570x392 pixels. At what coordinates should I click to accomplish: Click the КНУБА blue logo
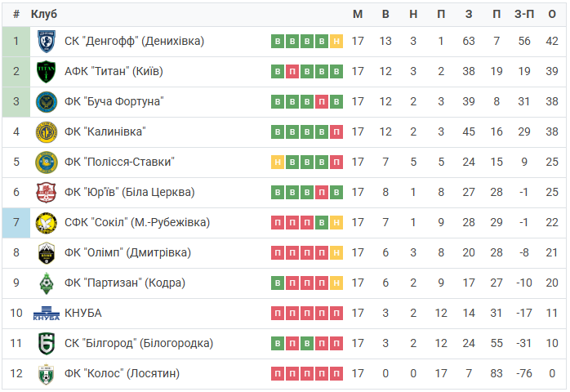click(47, 313)
